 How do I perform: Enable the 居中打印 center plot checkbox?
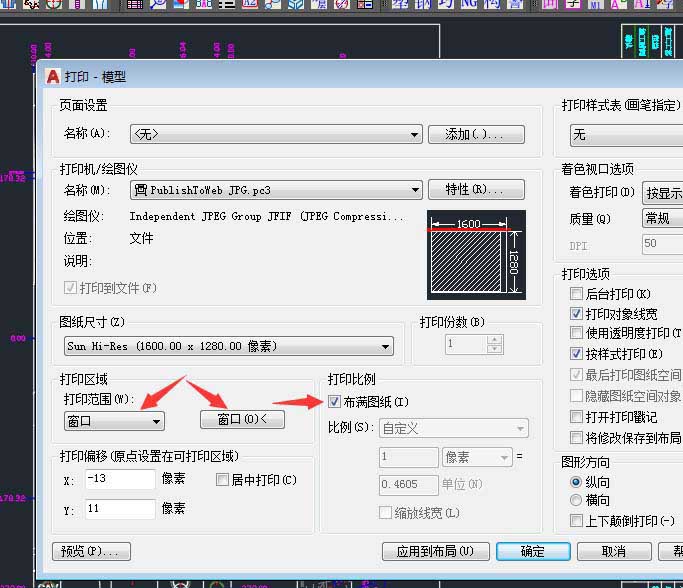(222, 480)
